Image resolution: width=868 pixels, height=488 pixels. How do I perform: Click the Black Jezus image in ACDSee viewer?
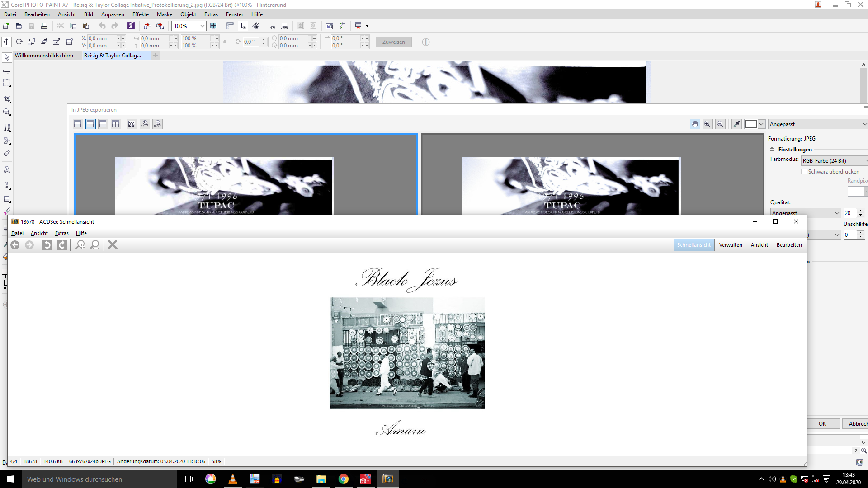(x=407, y=353)
